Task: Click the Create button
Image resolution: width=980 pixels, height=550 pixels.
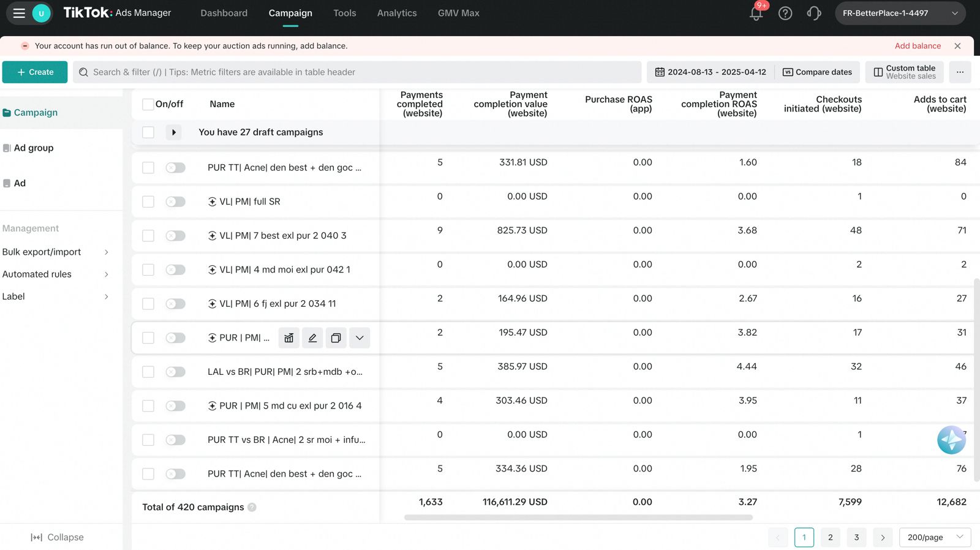Action: [35, 72]
